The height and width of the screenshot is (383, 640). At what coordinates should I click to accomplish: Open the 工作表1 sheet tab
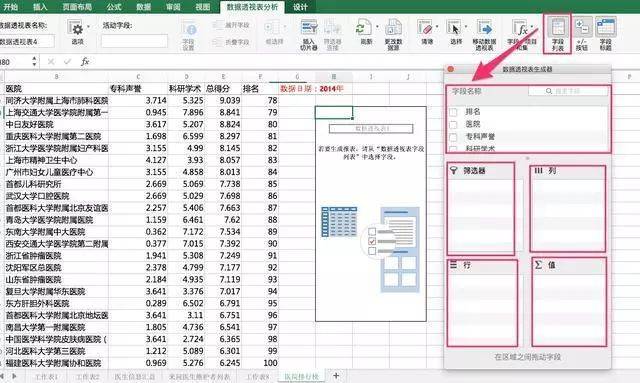(46, 376)
